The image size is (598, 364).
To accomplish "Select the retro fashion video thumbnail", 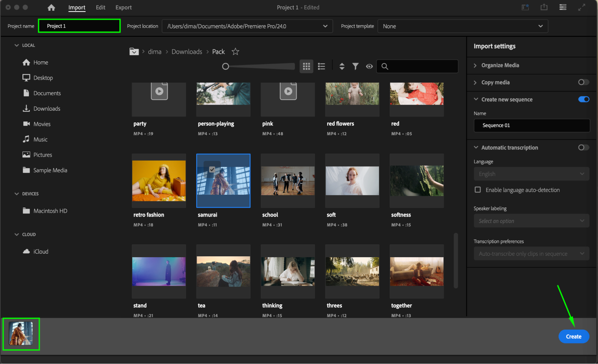I will click(x=159, y=181).
